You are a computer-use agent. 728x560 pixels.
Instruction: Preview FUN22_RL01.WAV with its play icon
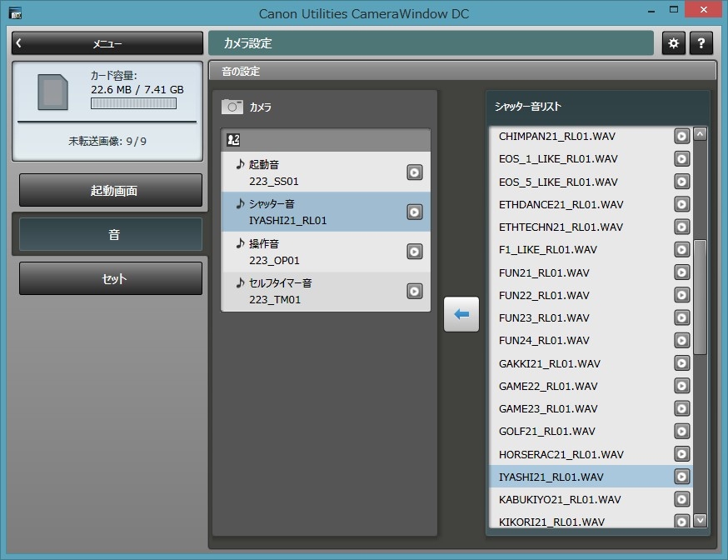(681, 295)
